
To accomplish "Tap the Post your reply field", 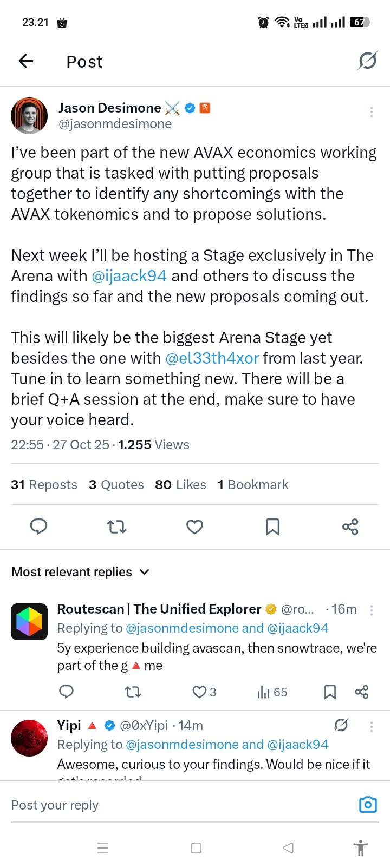I will [x=162, y=805].
